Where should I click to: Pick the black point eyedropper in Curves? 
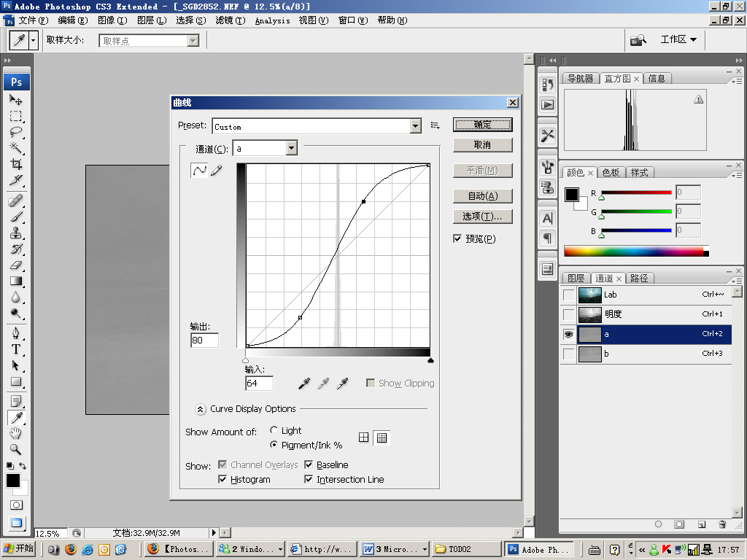[304, 384]
